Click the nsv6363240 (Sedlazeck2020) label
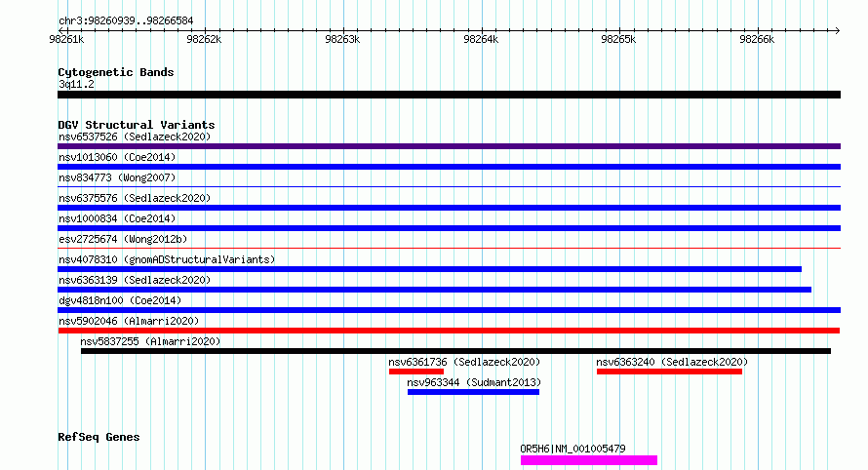The width and height of the screenshot is (868, 470). pos(672,362)
